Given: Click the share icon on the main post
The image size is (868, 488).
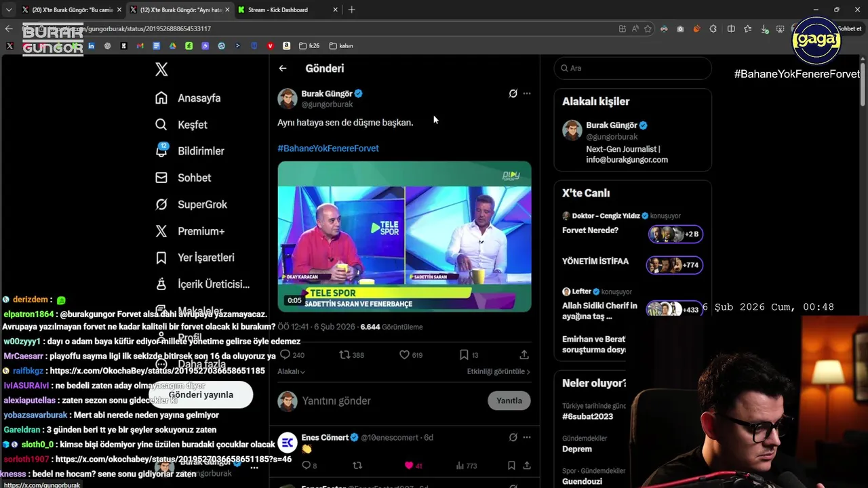Looking at the screenshot, I should click(524, 354).
